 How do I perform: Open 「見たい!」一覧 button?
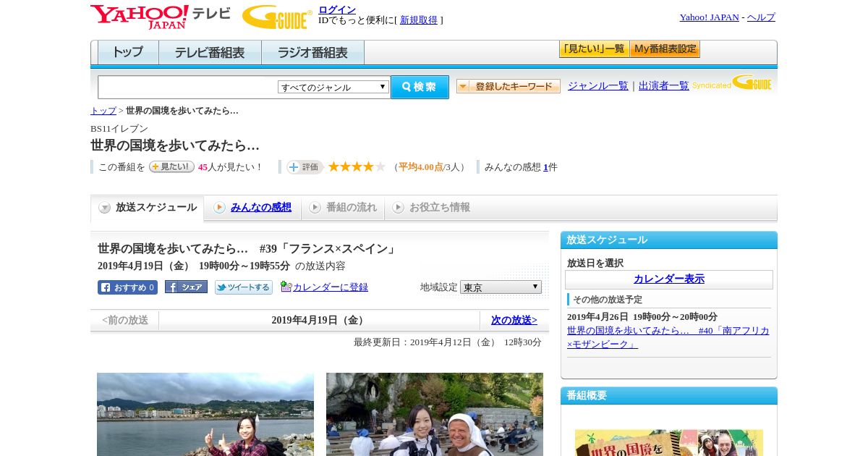click(x=595, y=49)
